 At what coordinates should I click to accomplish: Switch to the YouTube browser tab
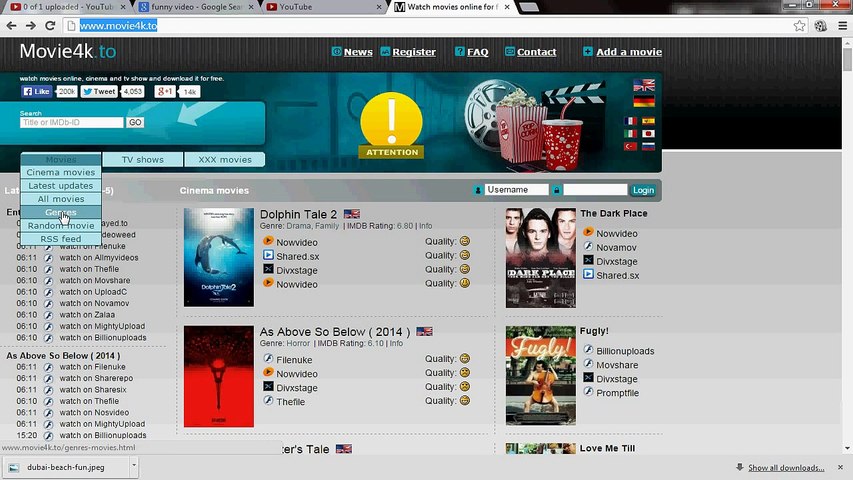click(324, 7)
